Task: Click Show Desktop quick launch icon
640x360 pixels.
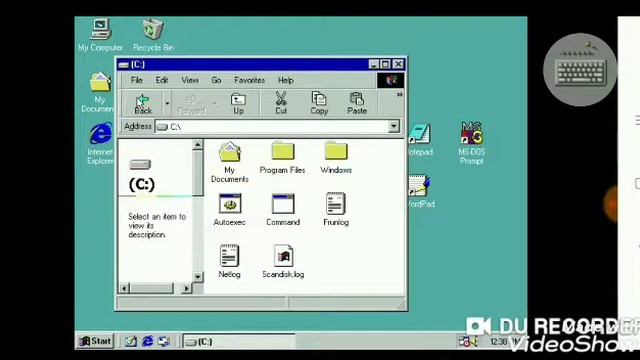Action: pos(131,341)
